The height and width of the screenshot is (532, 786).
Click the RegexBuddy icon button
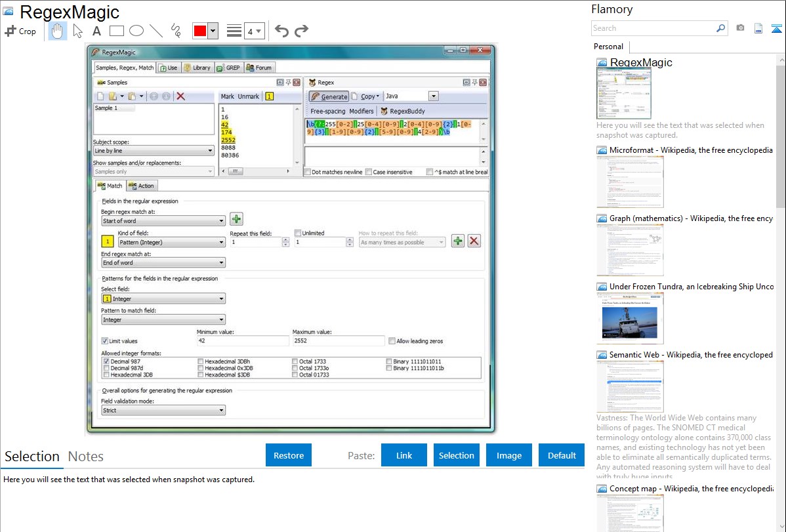tap(403, 112)
